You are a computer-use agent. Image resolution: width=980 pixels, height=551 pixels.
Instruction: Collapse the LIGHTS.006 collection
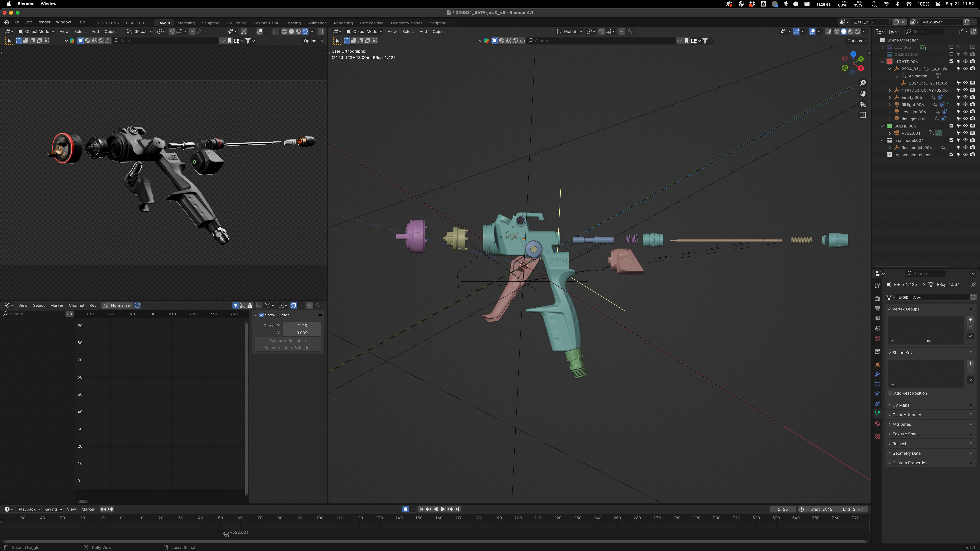[882, 62]
